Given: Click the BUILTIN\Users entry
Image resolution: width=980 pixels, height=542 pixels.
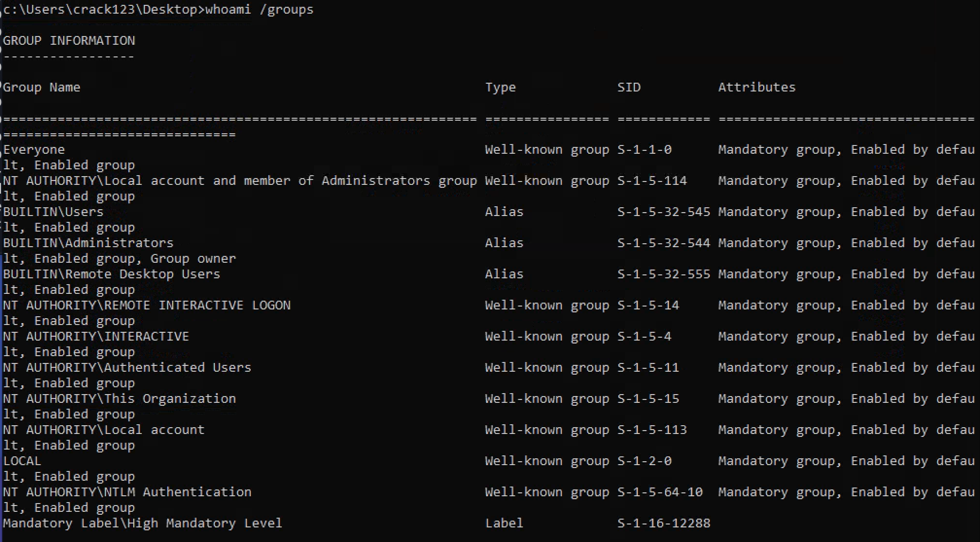Looking at the screenshot, I should pos(53,212).
